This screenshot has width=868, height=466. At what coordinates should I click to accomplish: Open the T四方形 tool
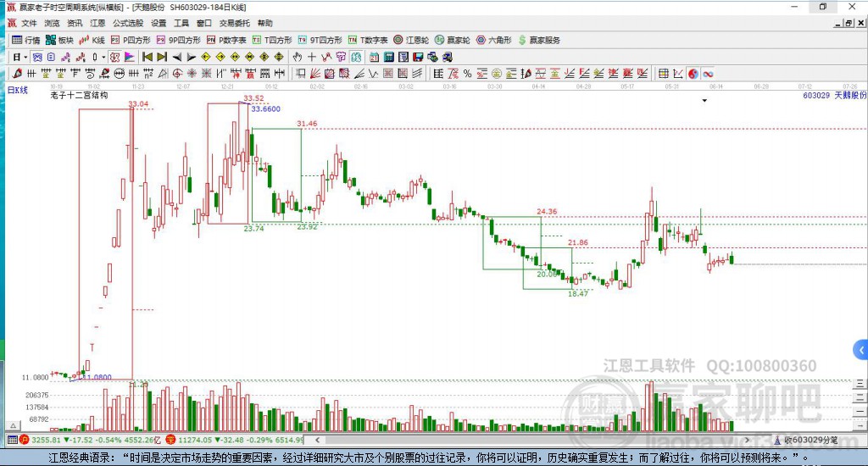tap(272, 40)
